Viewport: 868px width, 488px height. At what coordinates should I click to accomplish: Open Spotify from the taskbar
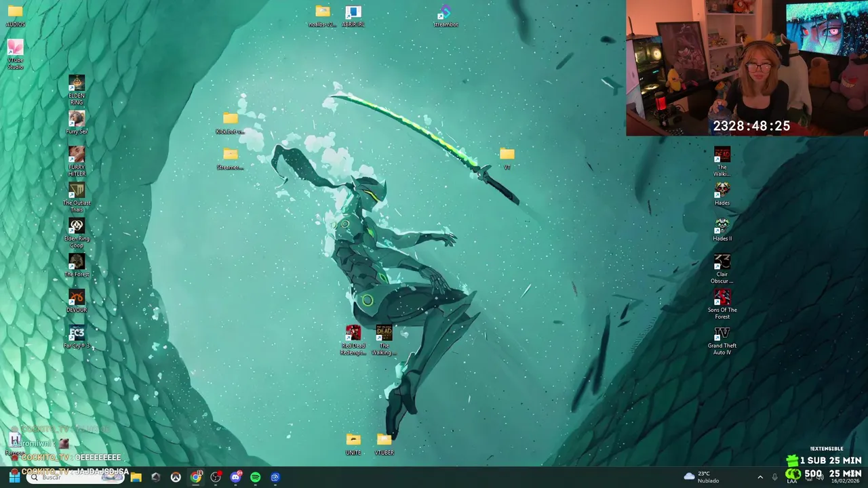click(255, 477)
